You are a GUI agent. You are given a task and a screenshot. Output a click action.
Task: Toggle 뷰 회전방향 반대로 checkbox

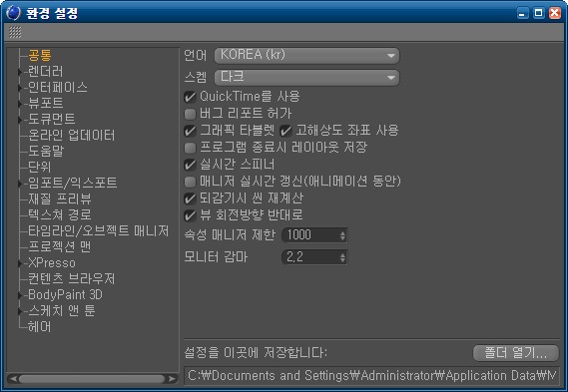190,215
